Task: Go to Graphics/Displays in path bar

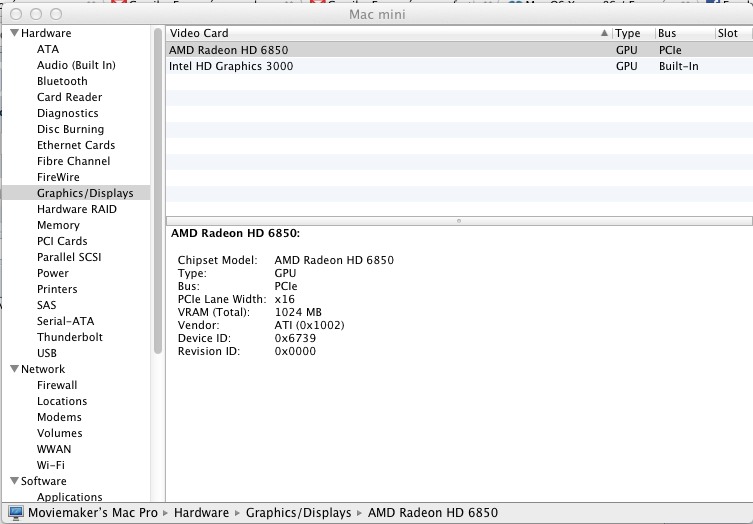Action: pos(298,512)
